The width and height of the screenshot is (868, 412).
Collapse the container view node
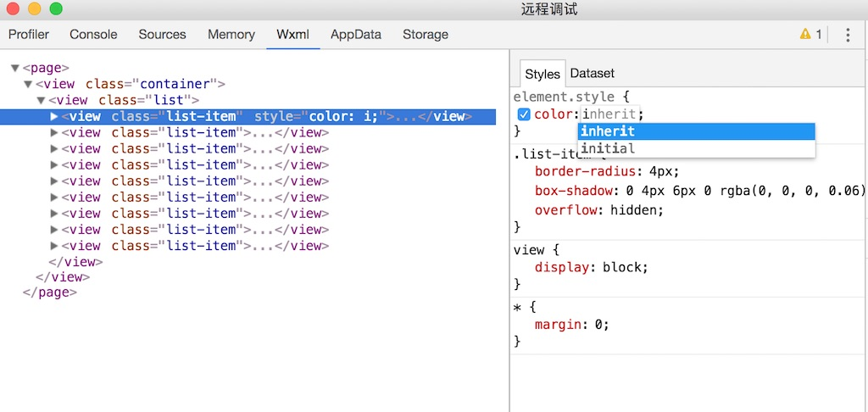28,84
